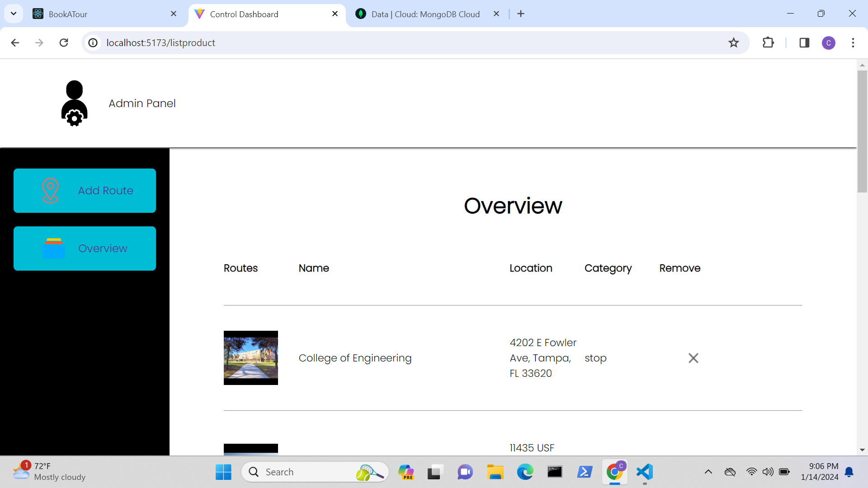Viewport: 868px width, 488px height.
Task: Reload the current page
Action: (x=64, y=43)
